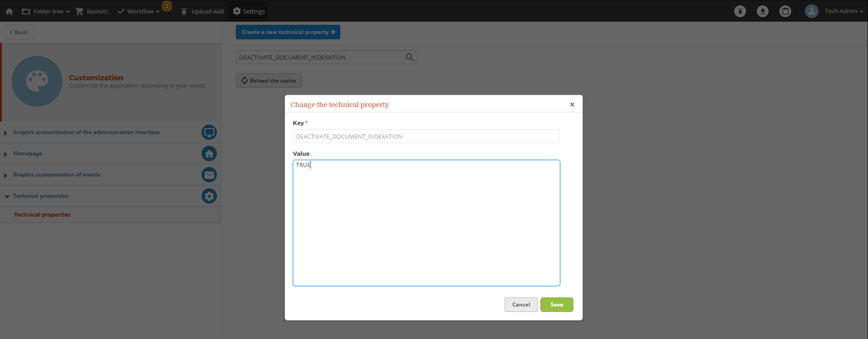
Task: Save the technical property
Action: coord(557,305)
